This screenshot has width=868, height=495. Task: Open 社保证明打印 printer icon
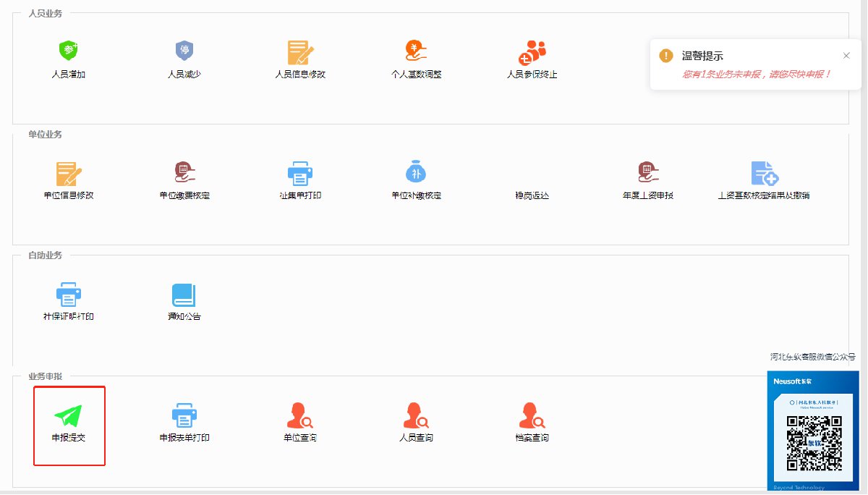pos(69,295)
